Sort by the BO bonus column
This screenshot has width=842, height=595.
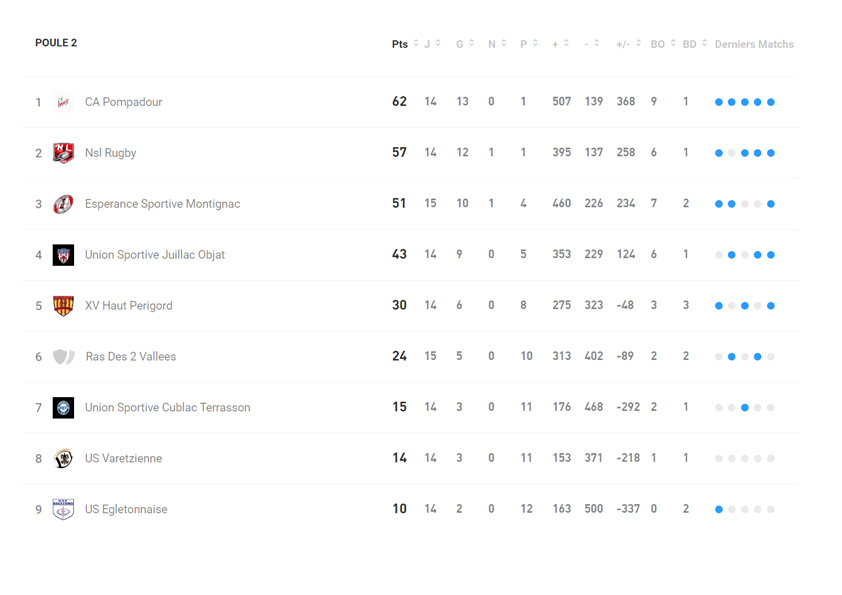(x=663, y=44)
